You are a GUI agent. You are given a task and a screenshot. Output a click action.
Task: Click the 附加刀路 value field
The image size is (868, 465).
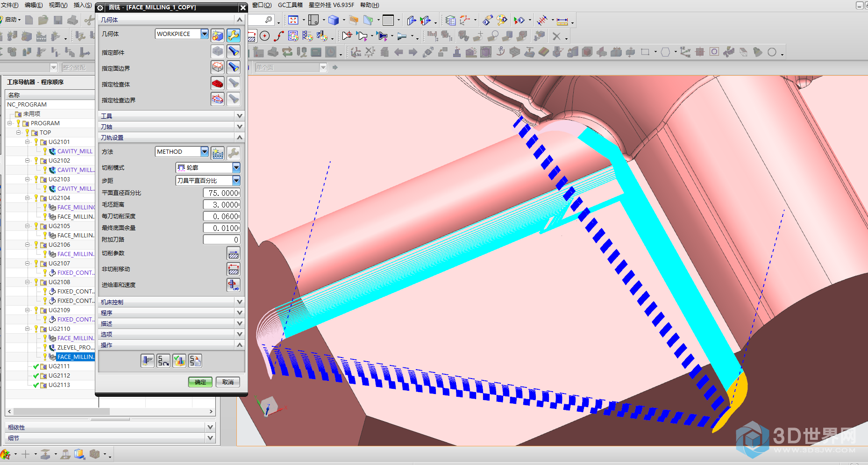[222, 240]
